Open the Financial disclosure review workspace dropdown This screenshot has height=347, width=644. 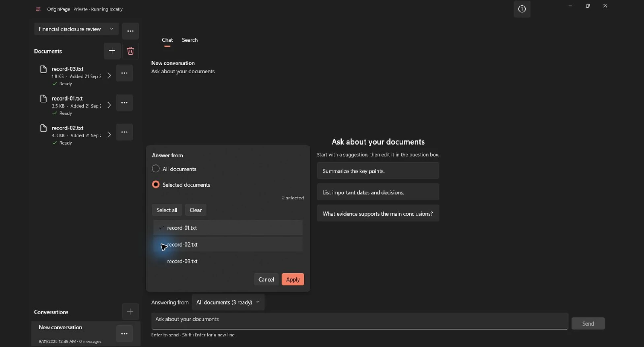pos(76,29)
